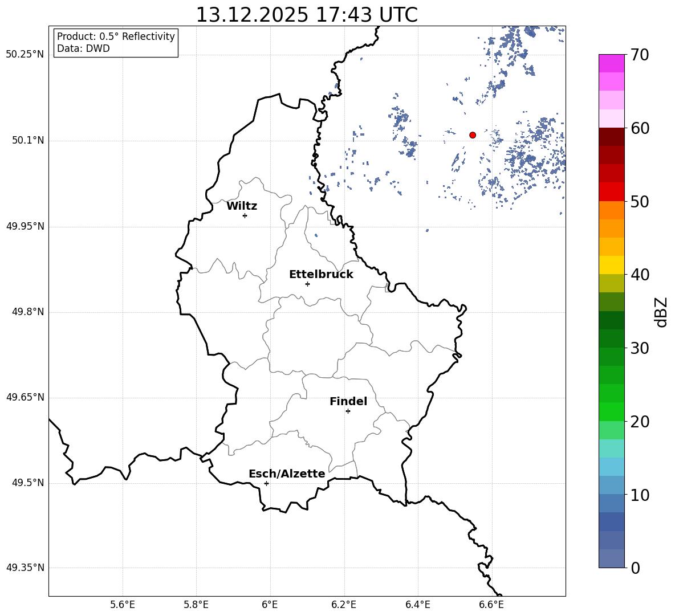675x616 pixels.
Task: Click the 6.6°E longitude label
Action: tap(491, 605)
